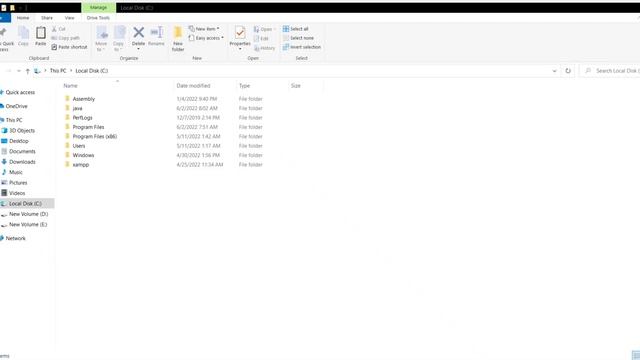This screenshot has height=360, width=640.
Task: Select the java folder
Action: pyautogui.click(x=77, y=108)
